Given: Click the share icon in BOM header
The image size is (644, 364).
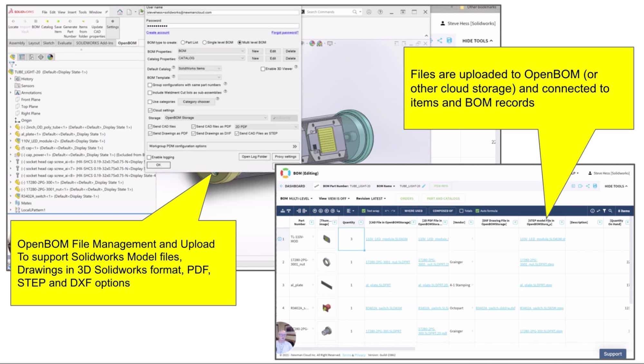Looking at the screenshot, I should pyautogui.click(x=588, y=186).
